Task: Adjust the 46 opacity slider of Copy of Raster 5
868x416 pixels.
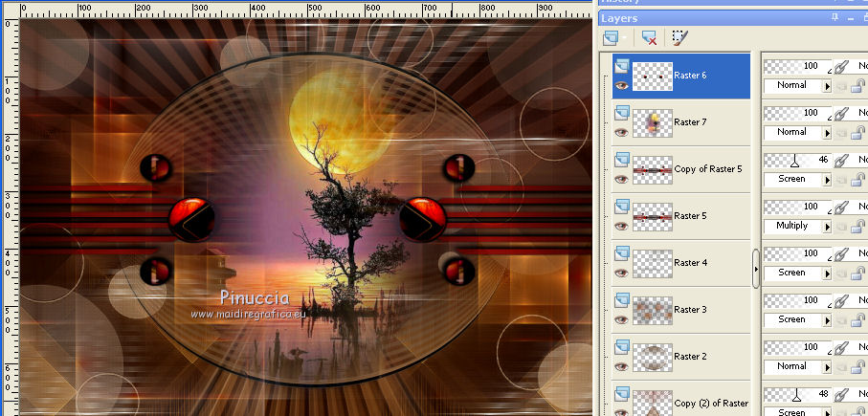Action: pos(798,161)
